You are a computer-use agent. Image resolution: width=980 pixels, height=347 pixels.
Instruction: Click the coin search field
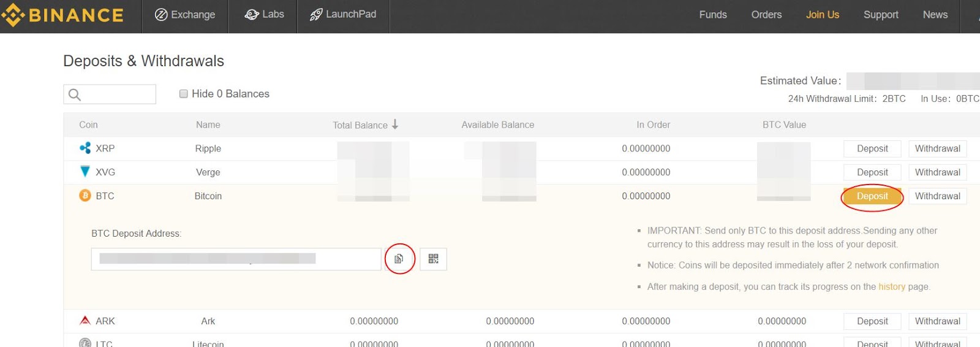(110, 94)
